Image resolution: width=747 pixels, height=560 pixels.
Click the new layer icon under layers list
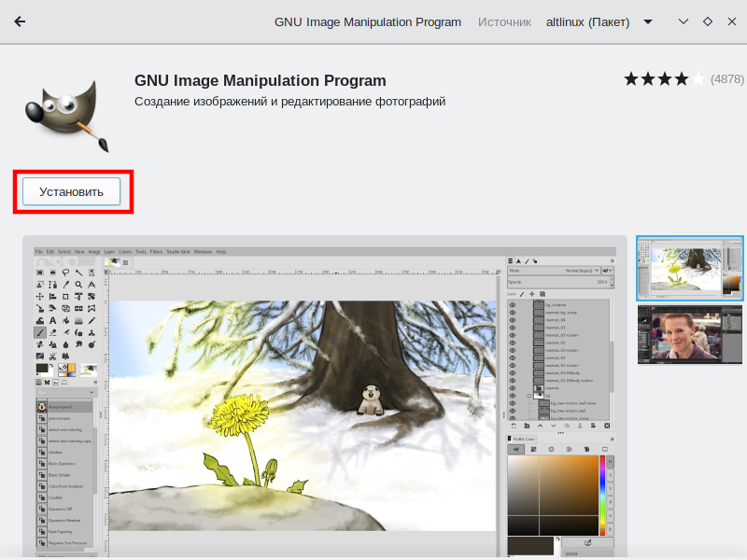pos(514,426)
